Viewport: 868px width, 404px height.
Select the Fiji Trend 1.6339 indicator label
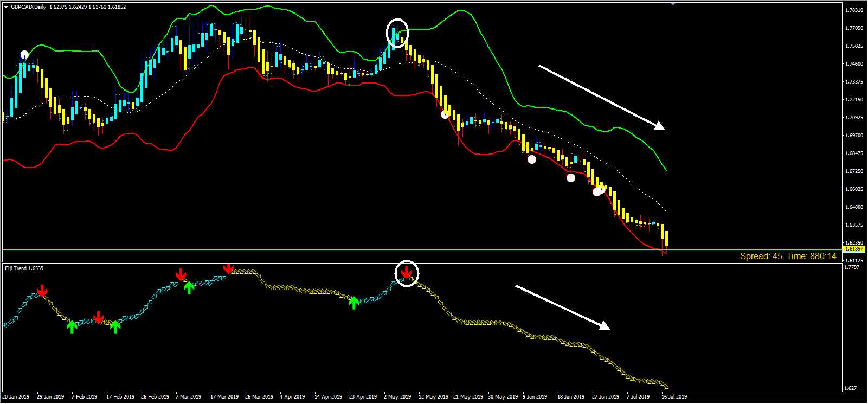[24, 268]
